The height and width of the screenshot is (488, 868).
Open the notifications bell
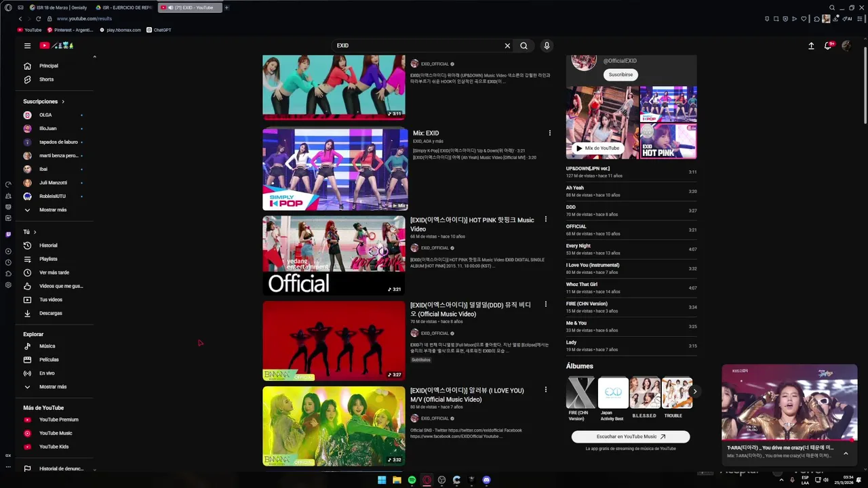point(828,45)
